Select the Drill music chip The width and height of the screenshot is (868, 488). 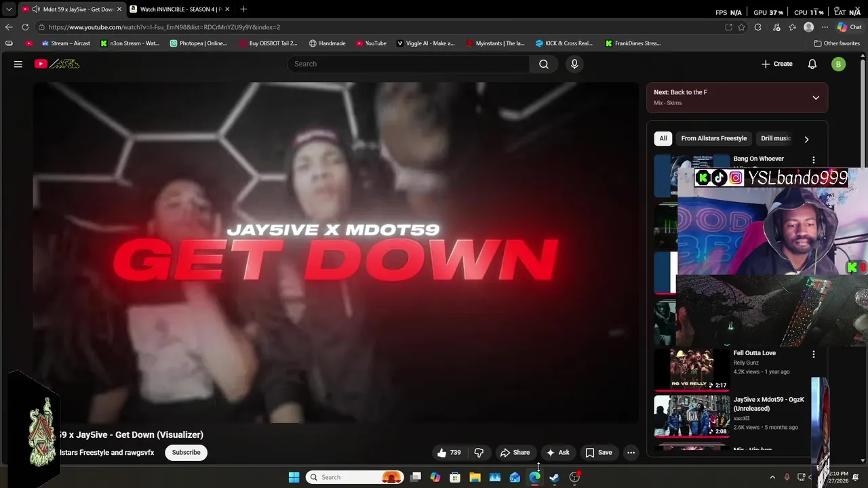click(x=776, y=138)
